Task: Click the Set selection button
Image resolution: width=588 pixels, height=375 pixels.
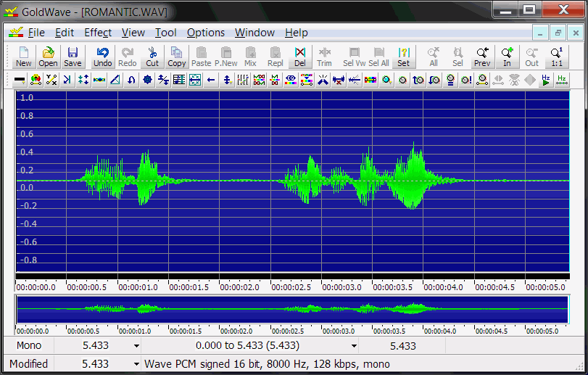Action: coord(403,57)
